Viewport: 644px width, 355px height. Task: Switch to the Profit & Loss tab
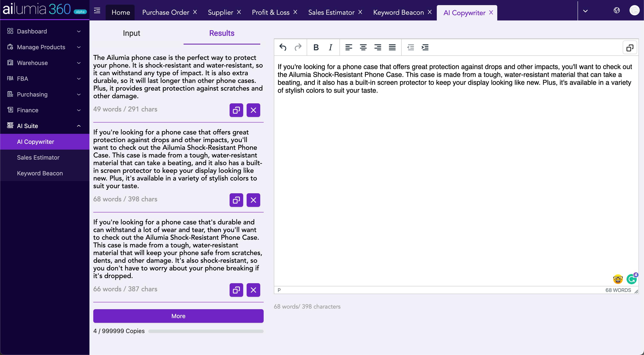(270, 12)
